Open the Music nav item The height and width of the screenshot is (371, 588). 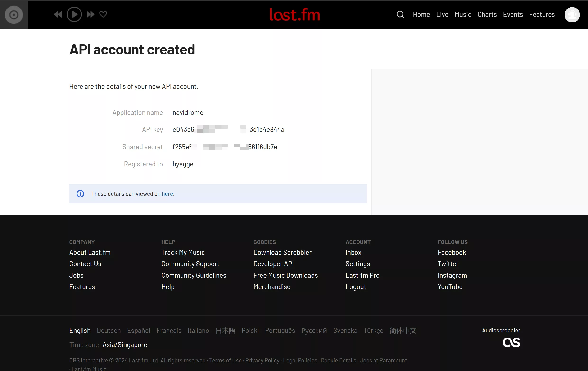pyautogui.click(x=463, y=15)
